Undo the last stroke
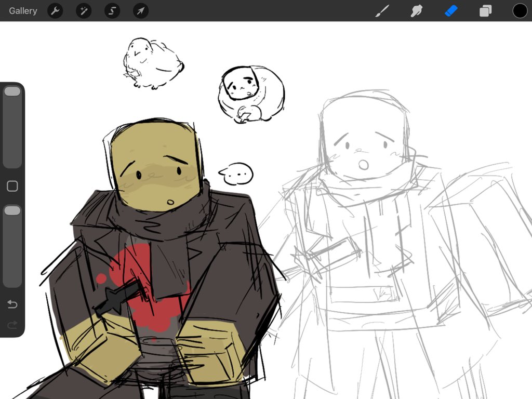Viewport: 532px width, 399px height. (x=12, y=304)
